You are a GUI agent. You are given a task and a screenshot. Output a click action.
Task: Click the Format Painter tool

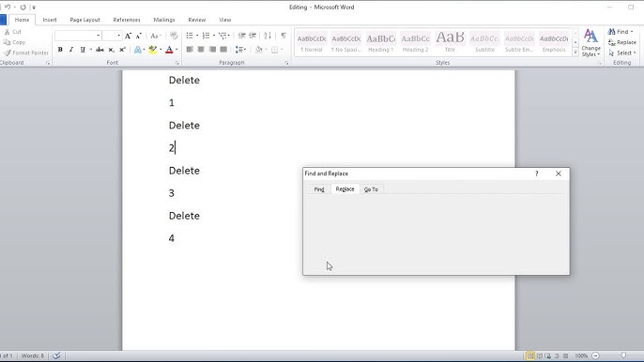coord(26,53)
